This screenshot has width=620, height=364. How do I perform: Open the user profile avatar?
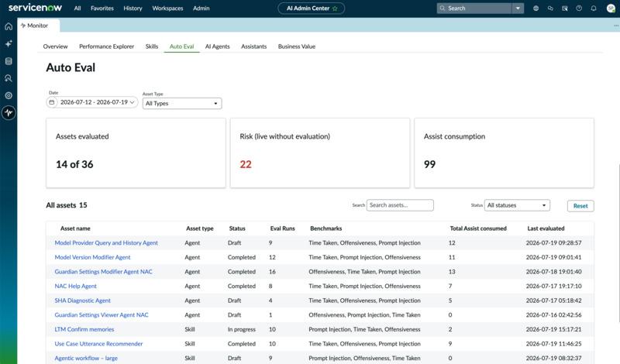[x=611, y=9]
